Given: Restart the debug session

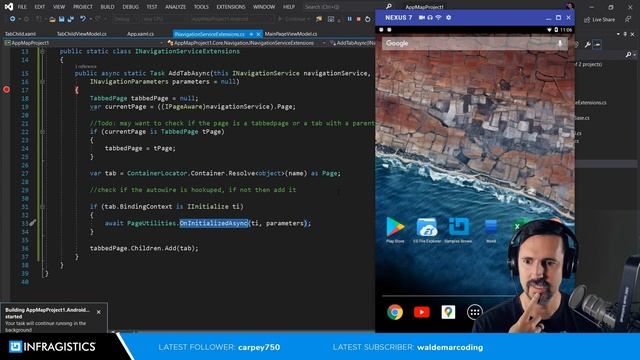Looking at the screenshot, I should coord(367,19).
